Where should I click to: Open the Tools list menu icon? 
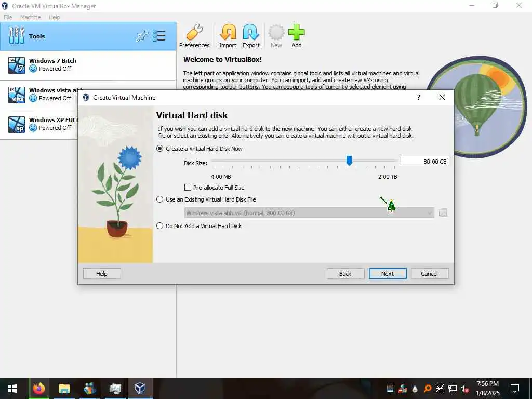[x=159, y=36]
